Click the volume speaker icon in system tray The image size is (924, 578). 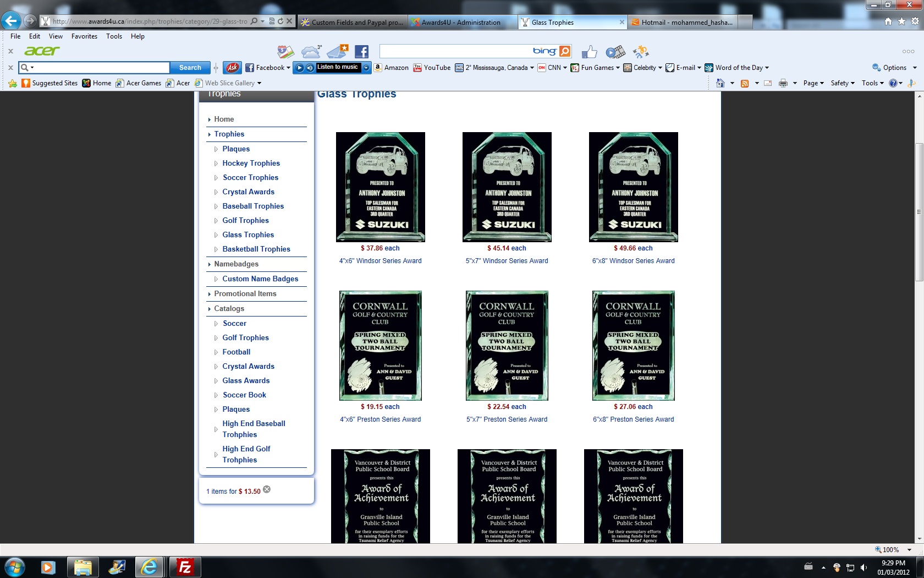click(x=864, y=567)
